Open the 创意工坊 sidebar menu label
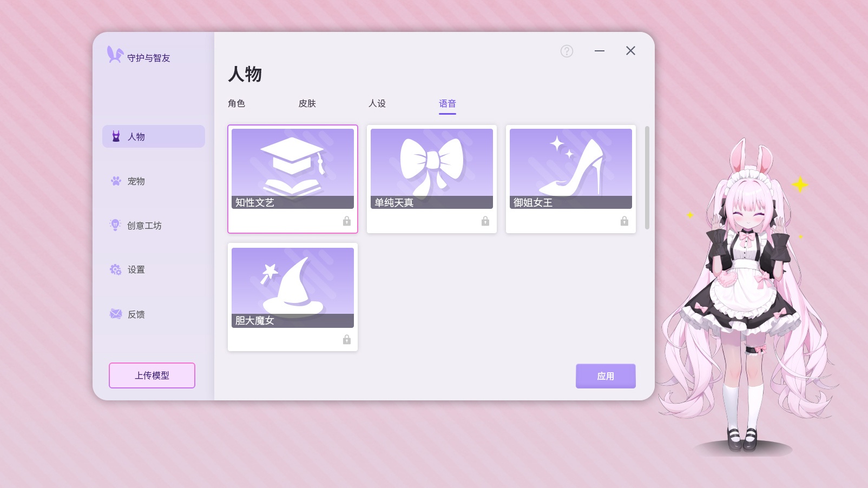Screen dimensions: 868x488 [x=144, y=226]
